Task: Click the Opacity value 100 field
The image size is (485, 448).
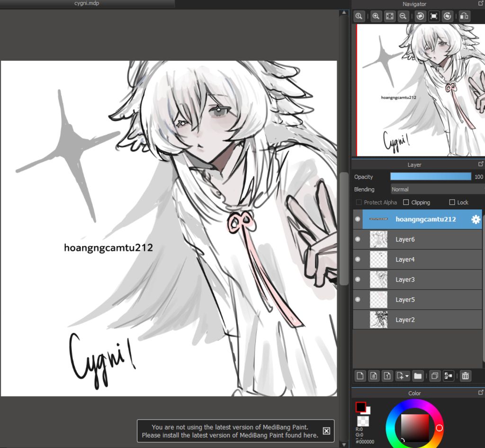Action: point(478,176)
